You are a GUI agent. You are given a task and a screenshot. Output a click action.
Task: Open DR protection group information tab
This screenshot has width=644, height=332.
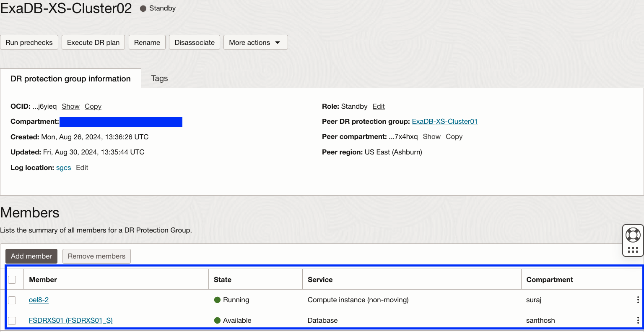click(x=70, y=79)
